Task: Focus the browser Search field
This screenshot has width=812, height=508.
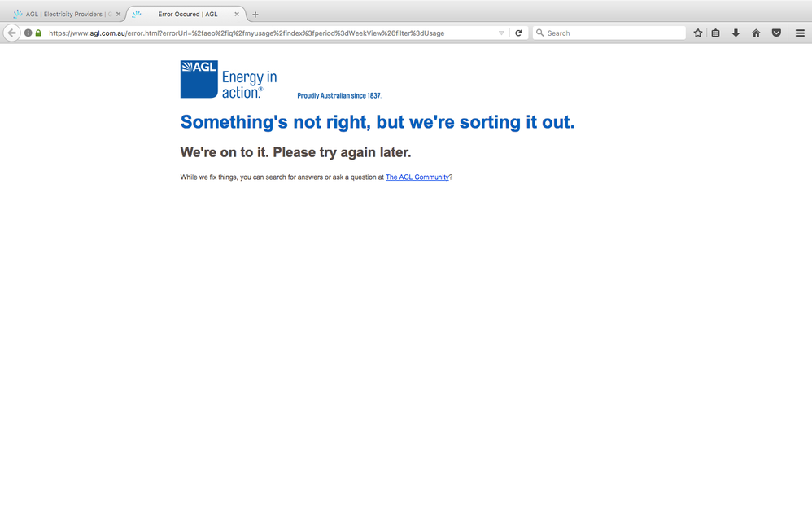Action: coord(609,33)
